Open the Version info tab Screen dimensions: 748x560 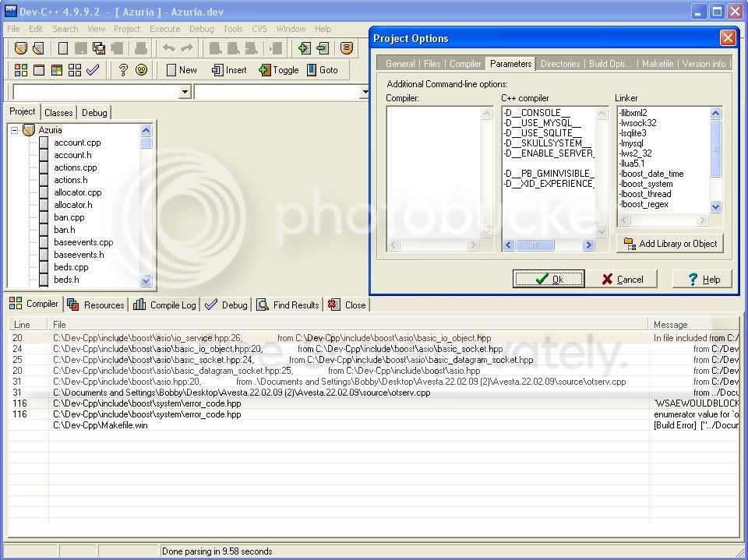click(704, 63)
